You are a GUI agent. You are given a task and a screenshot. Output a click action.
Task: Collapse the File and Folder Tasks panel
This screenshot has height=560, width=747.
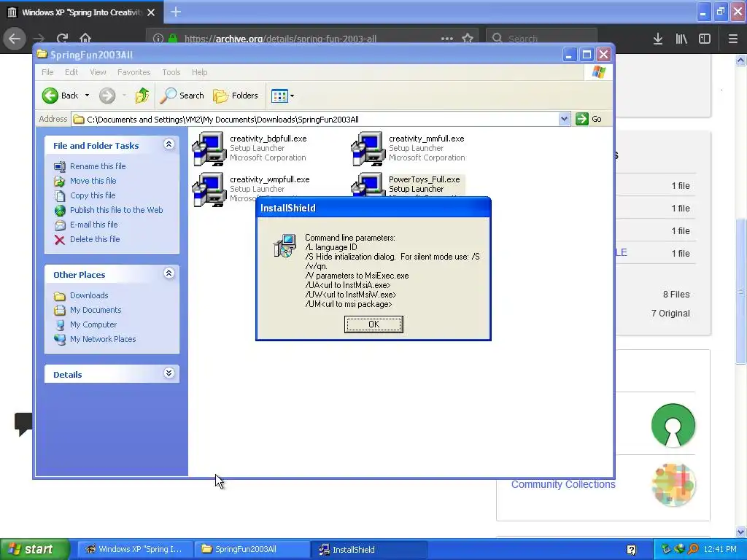click(x=169, y=144)
